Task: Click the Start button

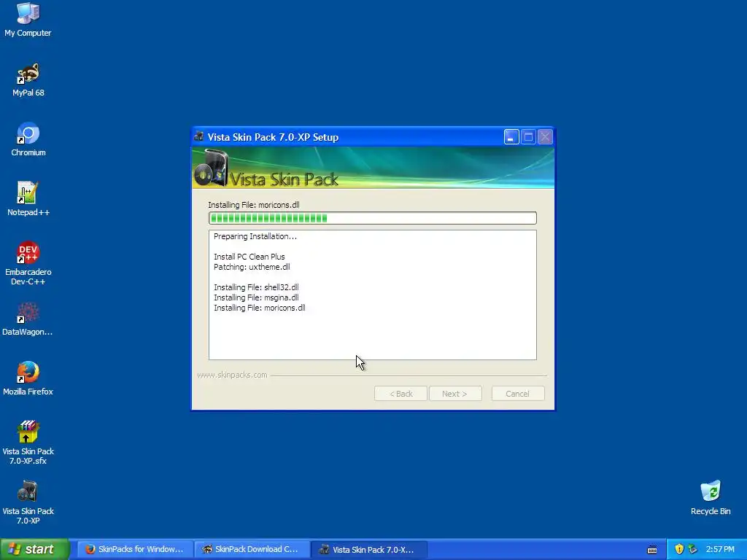Action: pyautogui.click(x=34, y=549)
